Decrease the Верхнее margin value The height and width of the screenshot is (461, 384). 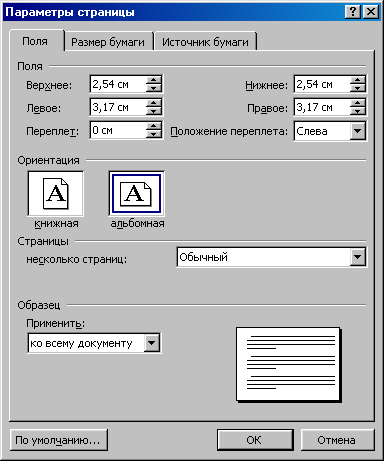[x=154, y=88]
